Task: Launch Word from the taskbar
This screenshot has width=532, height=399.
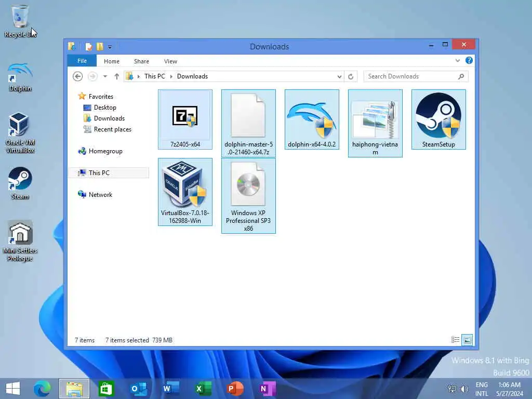Action: (170, 389)
